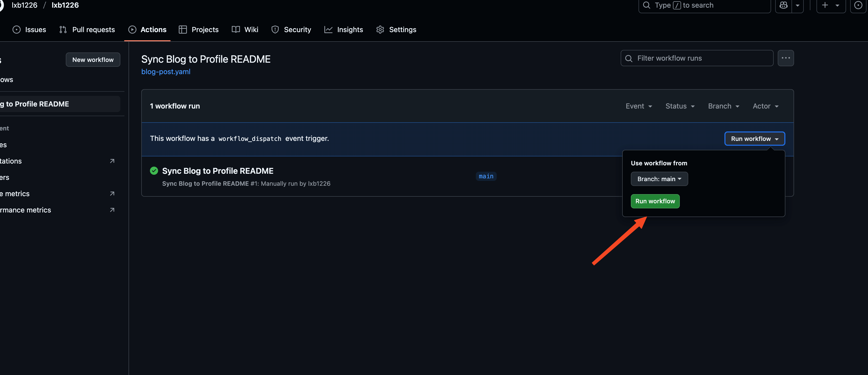Image resolution: width=868 pixels, height=375 pixels.
Task: Open the Security tab
Action: [291, 30]
